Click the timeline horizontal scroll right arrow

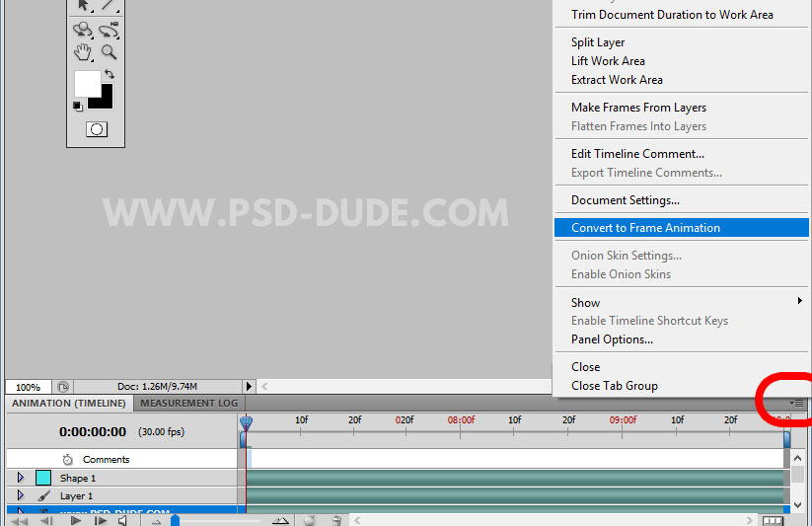coord(749,520)
